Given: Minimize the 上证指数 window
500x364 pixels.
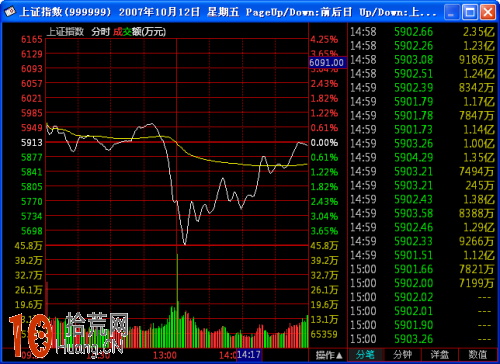Looking at the screenshot, I should pos(452,13).
